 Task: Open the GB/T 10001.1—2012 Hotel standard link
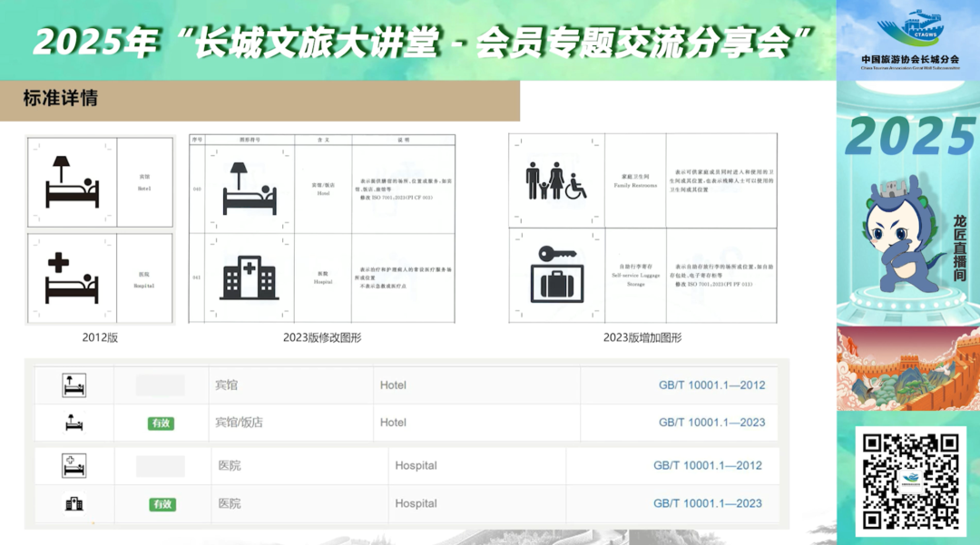pyautogui.click(x=710, y=384)
